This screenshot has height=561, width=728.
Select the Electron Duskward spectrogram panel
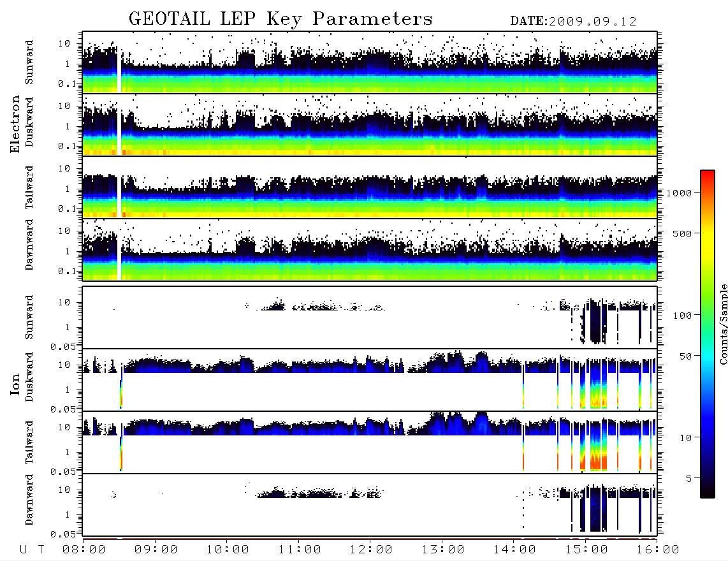point(370,124)
